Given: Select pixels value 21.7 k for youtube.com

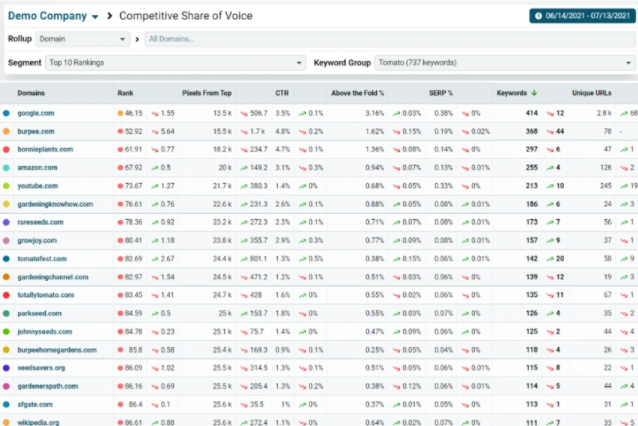Looking at the screenshot, I should point(222,186).
